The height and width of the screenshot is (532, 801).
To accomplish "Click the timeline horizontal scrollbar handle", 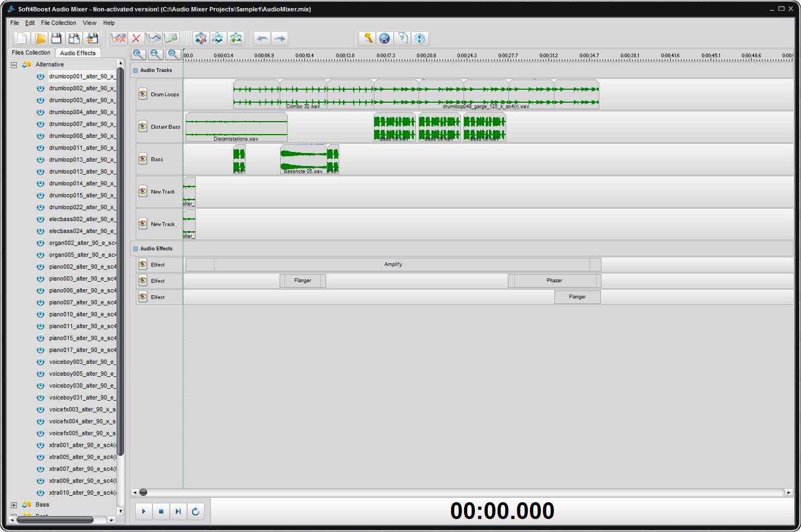I will tap(143, 492).
